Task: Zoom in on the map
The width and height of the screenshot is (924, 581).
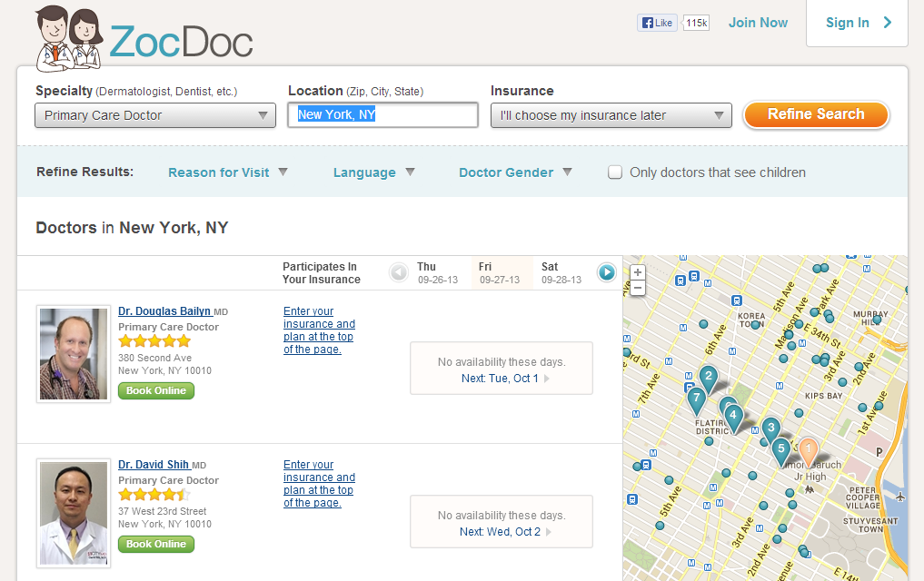Action: tap(638, 272)
